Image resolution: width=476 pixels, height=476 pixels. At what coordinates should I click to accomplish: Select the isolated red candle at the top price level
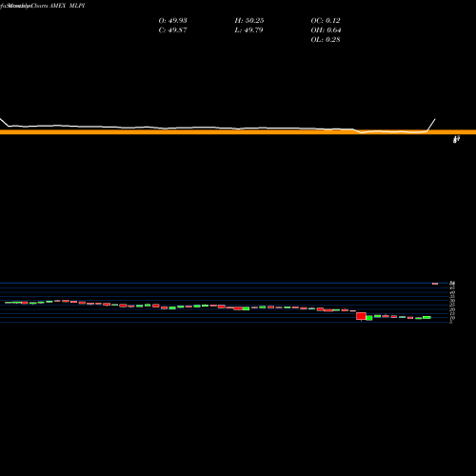[x=435, y=284]
